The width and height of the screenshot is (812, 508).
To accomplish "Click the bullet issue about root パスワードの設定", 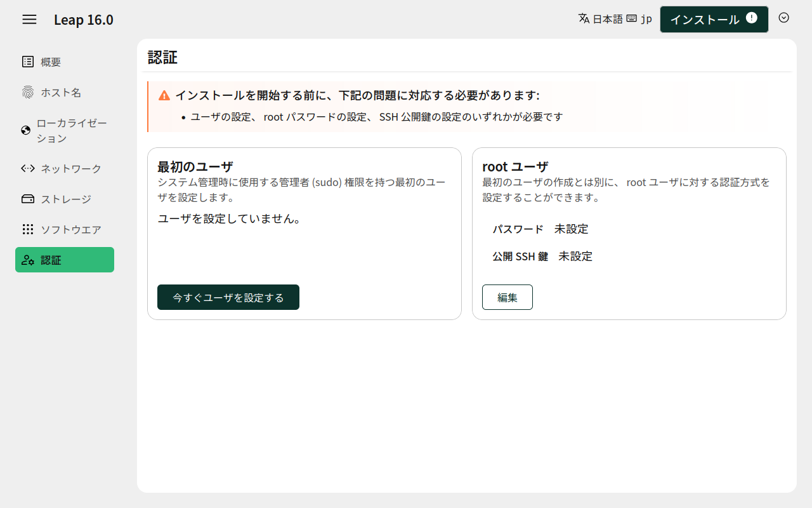I will pos(377,117).
